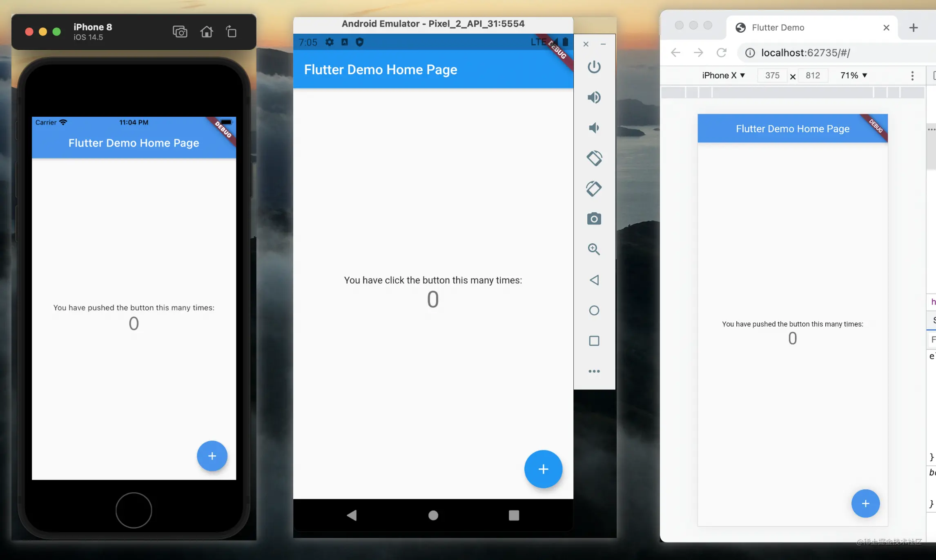Viewport: 936px width, 560px height.
Task: Click the browser reload icon
Action: [722, 53]
